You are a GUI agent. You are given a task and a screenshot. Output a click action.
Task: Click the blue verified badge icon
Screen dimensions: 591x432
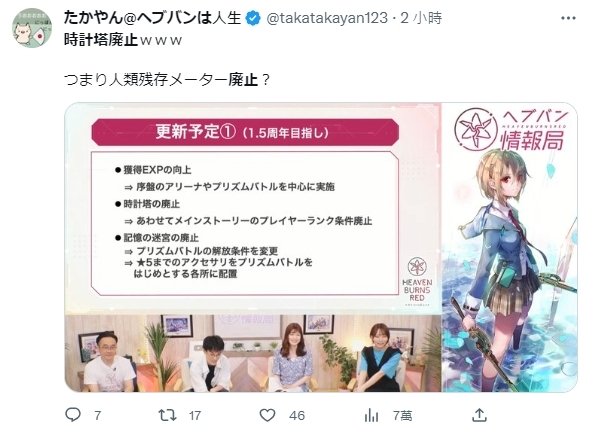pos(253,18)
